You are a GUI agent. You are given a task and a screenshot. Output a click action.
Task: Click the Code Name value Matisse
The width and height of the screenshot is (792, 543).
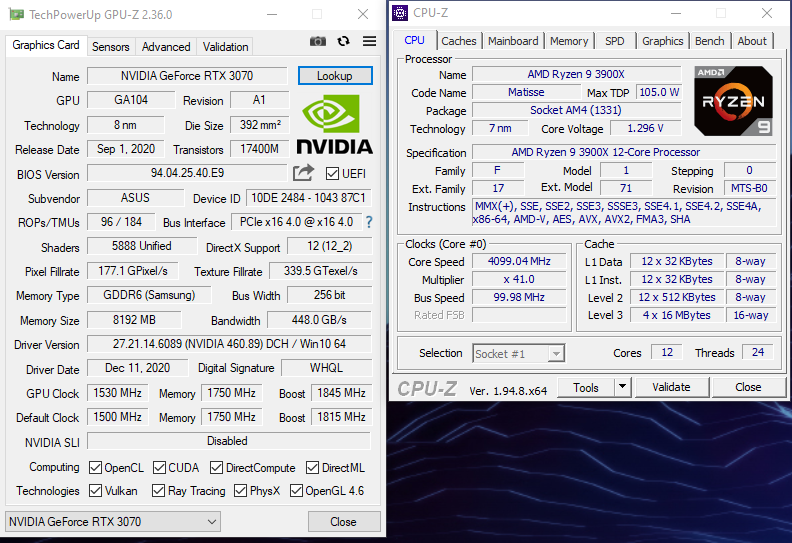[526, 92]
